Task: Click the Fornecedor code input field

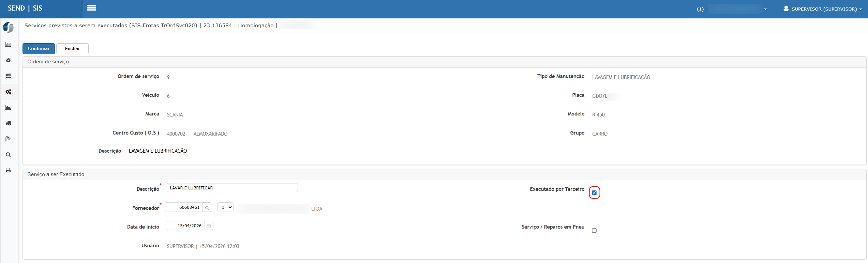Action: [184, 207]
